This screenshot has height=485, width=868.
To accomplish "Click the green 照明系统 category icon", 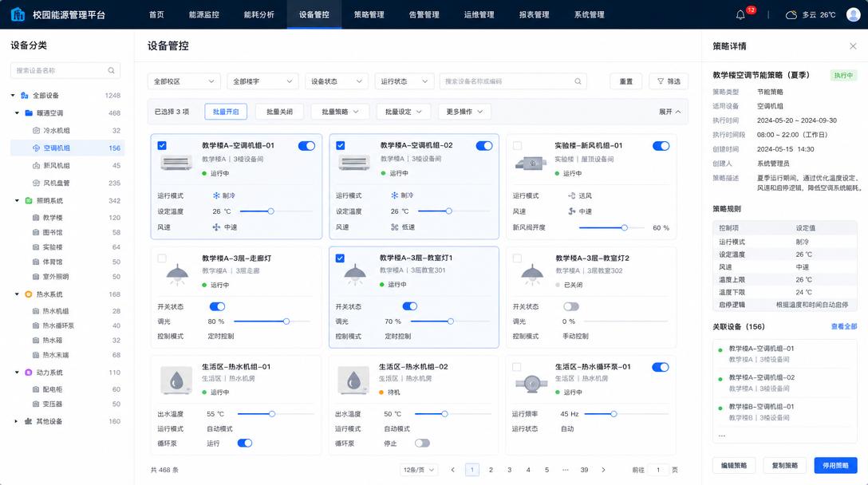I will 29,200.
